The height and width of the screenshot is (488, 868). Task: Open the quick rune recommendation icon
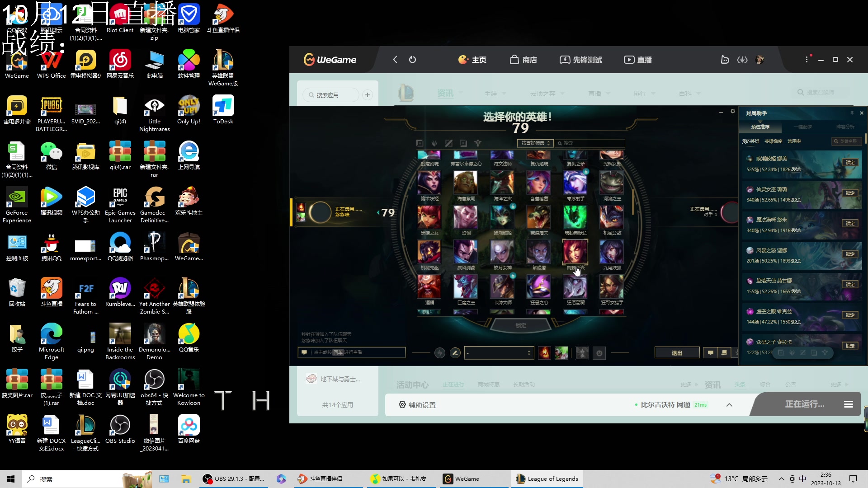pyautogui.click(x=439, y=353)
